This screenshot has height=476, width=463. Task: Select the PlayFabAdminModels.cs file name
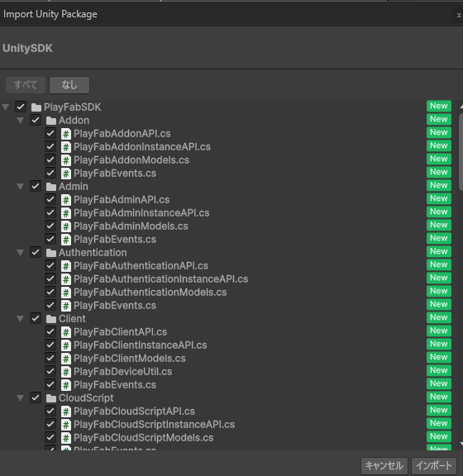click(x=131, y=226)
